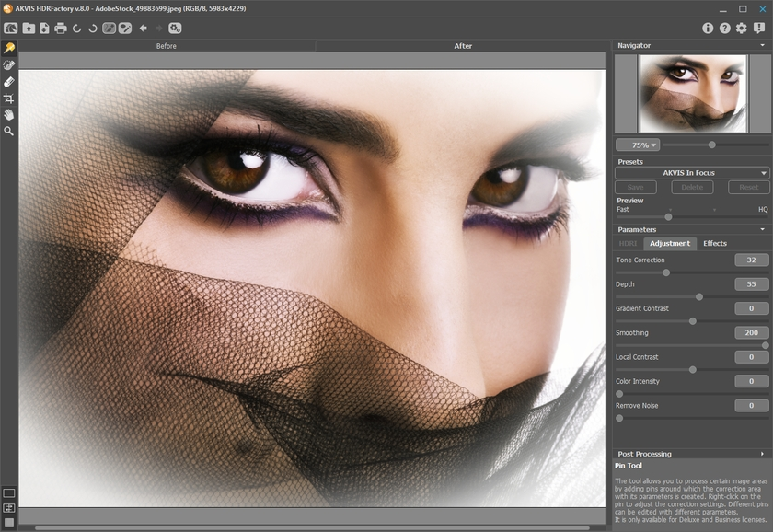Screen dimensions: 773x532
Task: Select the Eraser tool
Action: [x=9, y=82]
